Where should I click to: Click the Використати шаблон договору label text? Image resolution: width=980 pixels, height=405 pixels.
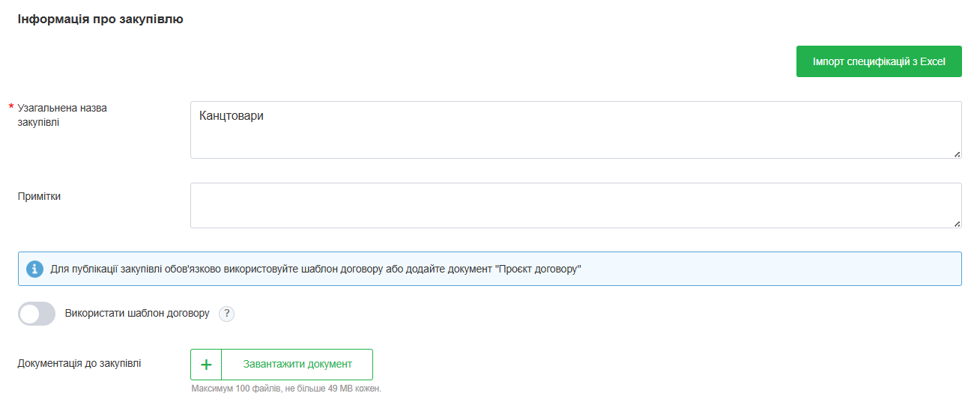click(x=137, y=314)
